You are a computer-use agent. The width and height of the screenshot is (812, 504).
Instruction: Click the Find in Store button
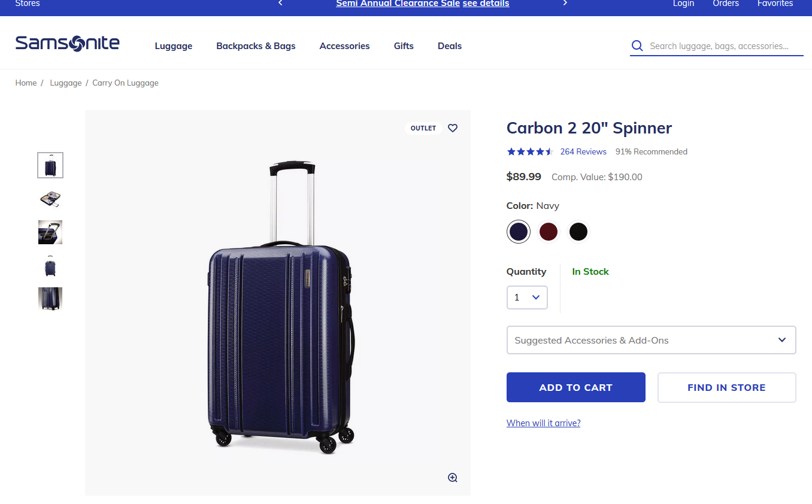tap(726, 387)
